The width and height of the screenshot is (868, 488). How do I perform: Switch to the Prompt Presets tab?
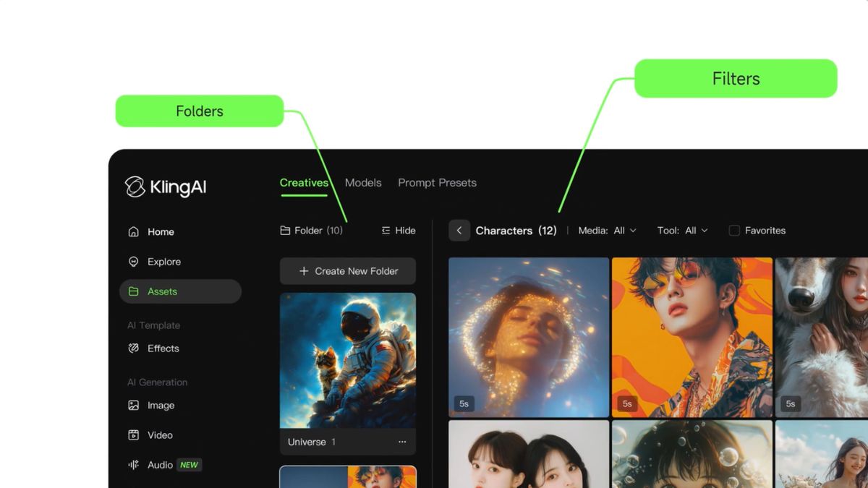click(x=437, y=183)
